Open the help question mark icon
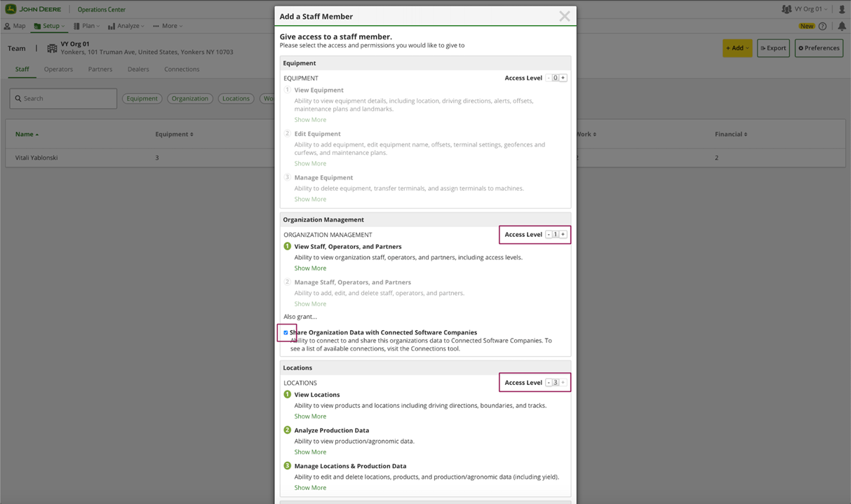 pos(822,26)
